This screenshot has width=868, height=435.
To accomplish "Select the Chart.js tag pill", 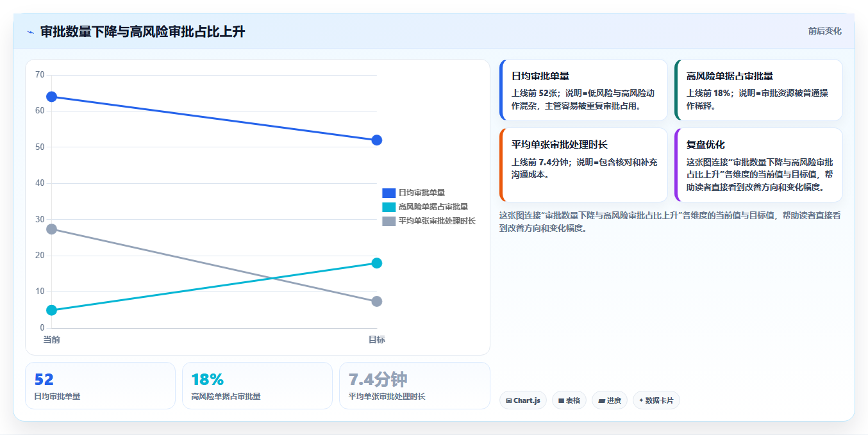I will pos(523,400).
